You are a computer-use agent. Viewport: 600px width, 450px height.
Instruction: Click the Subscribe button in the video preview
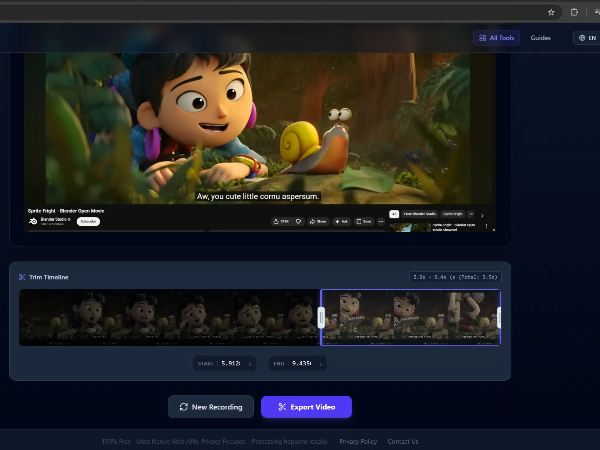(88, 222)
